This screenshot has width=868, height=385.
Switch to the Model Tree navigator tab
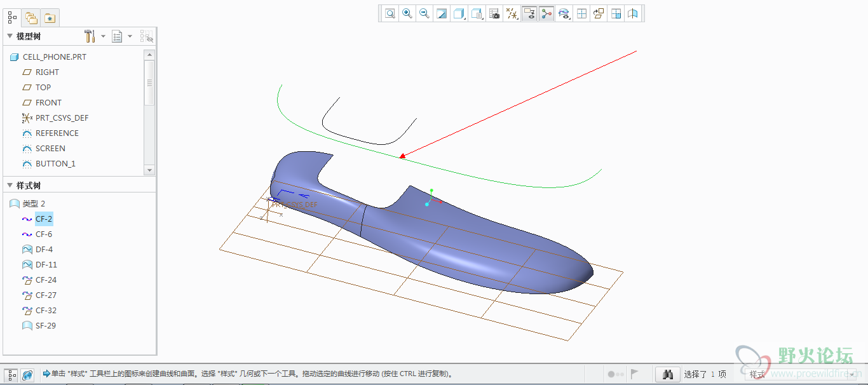pyautogui.click(x=12, y=18)
